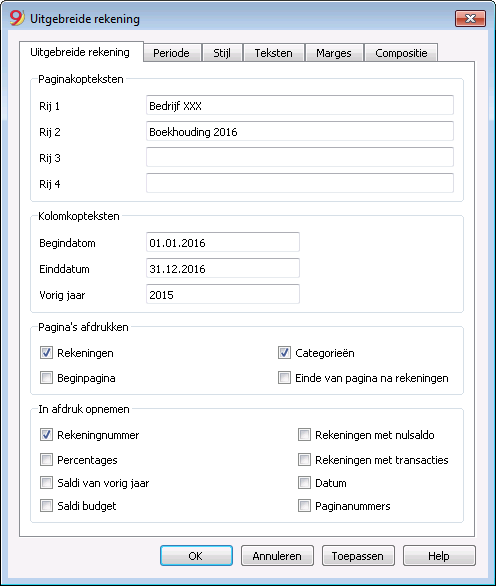Open Help for this dialog

(439, 556)
